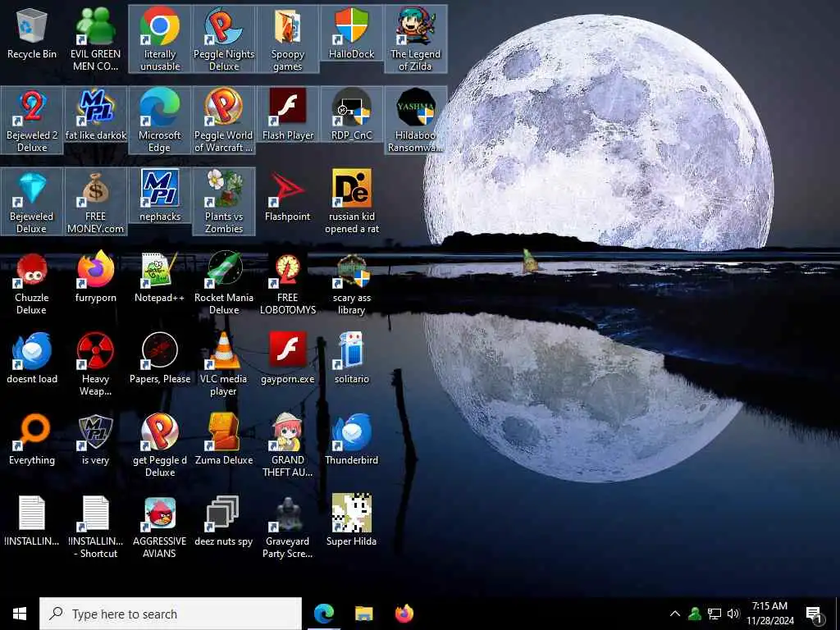Click the Papers, Please shortcut
The width and height of the screenshot is (840, 630).
tap(160, 358)
